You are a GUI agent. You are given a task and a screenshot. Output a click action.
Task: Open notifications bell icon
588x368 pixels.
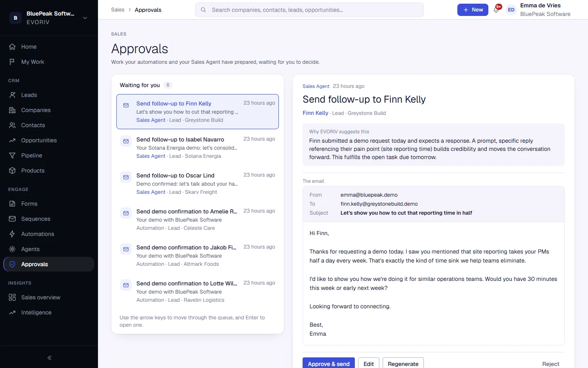click(497, 9)
